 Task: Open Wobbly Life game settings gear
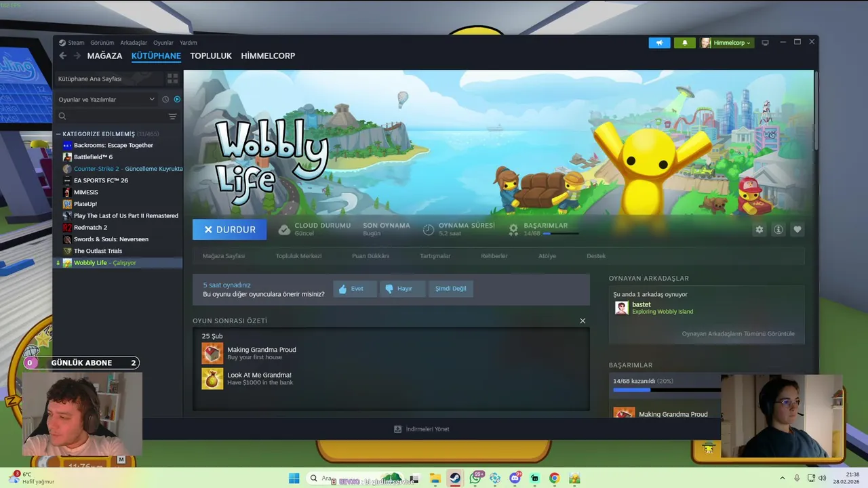click(759, 230)
